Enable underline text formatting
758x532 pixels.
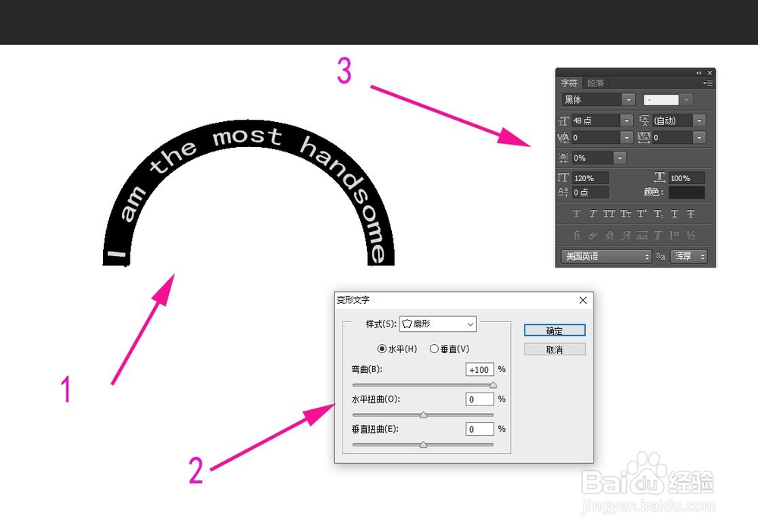[674, 213]
